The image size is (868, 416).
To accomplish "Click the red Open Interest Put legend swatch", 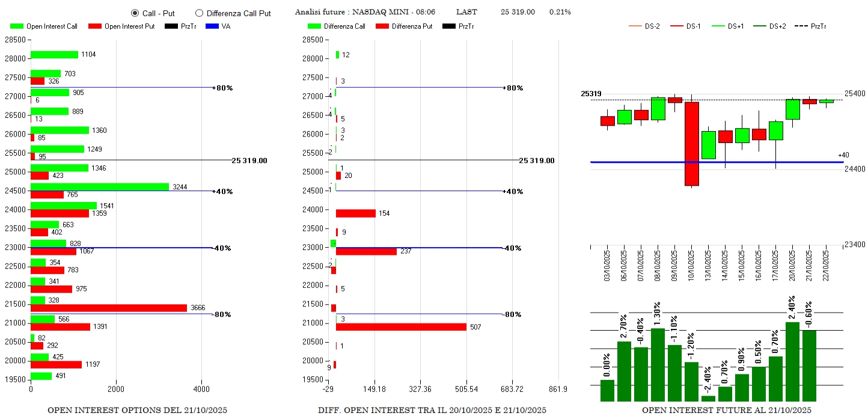I will [95, 26].
